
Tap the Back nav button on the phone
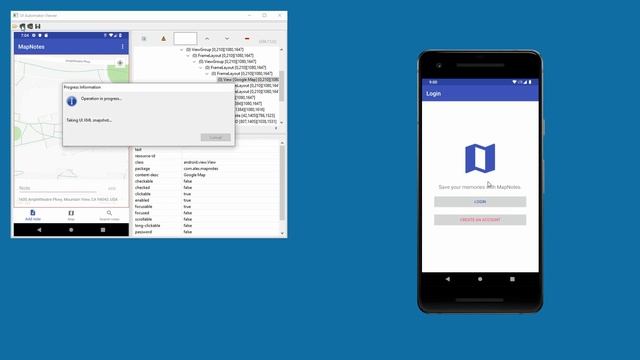point(448,279)
